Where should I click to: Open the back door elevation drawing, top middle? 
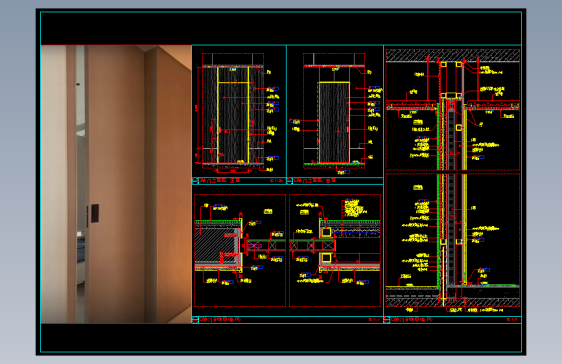tap(334, 111)
